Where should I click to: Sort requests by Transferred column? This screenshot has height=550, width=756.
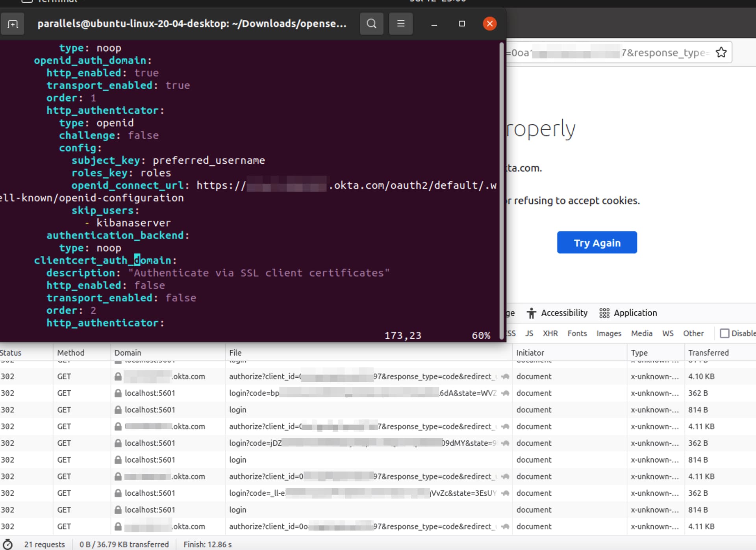[708, 353]
